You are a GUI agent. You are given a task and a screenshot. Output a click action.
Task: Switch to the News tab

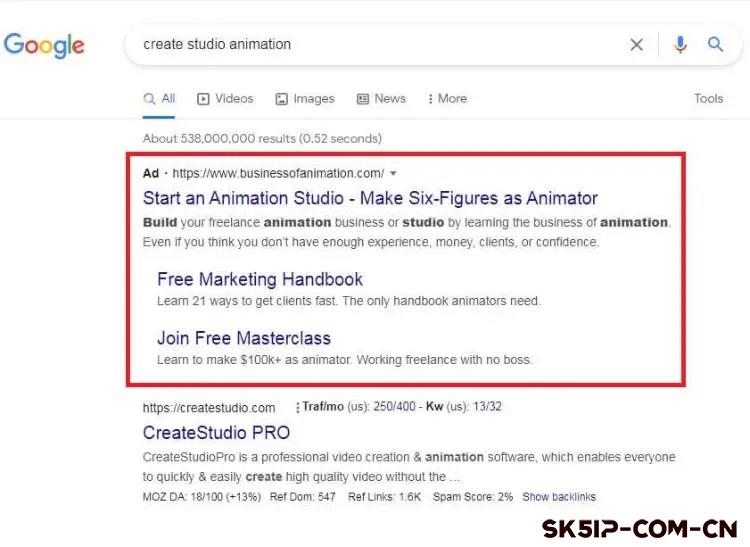pyautogui.click(x=389, y=99)
